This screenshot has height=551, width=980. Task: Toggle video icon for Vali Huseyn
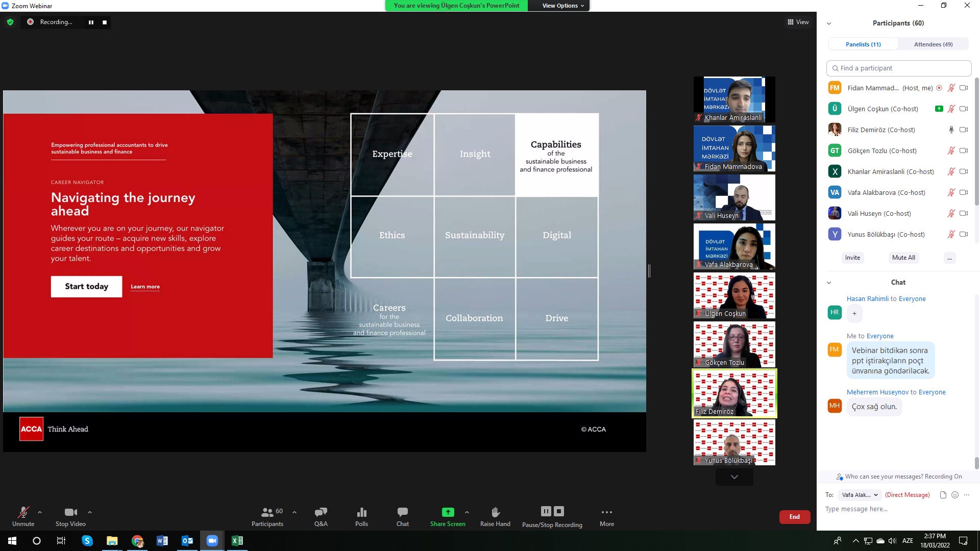pyautogui.click(x=964, y=213)
